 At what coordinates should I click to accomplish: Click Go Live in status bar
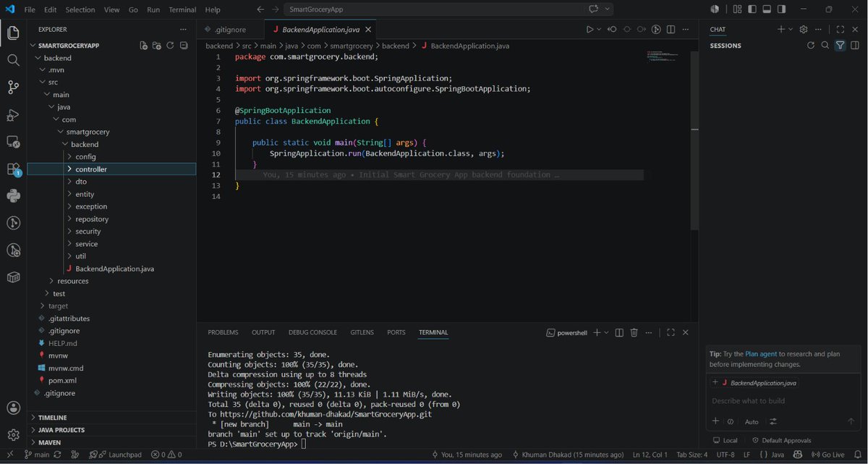(827, 455)
